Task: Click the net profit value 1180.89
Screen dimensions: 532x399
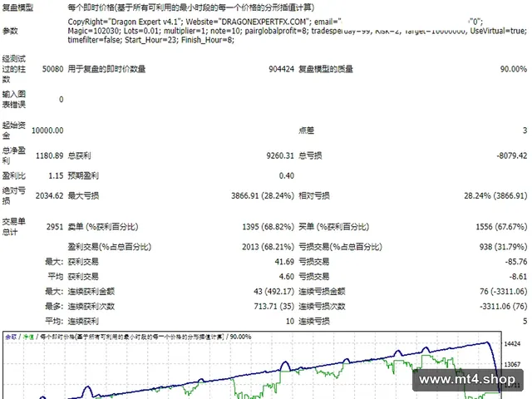Action: [50, 155]
